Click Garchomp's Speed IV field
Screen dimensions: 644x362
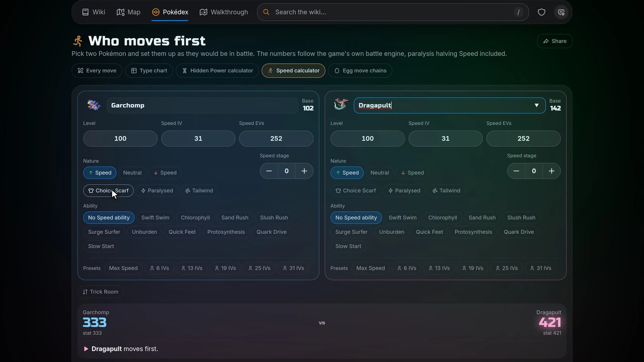coord(198,138)
